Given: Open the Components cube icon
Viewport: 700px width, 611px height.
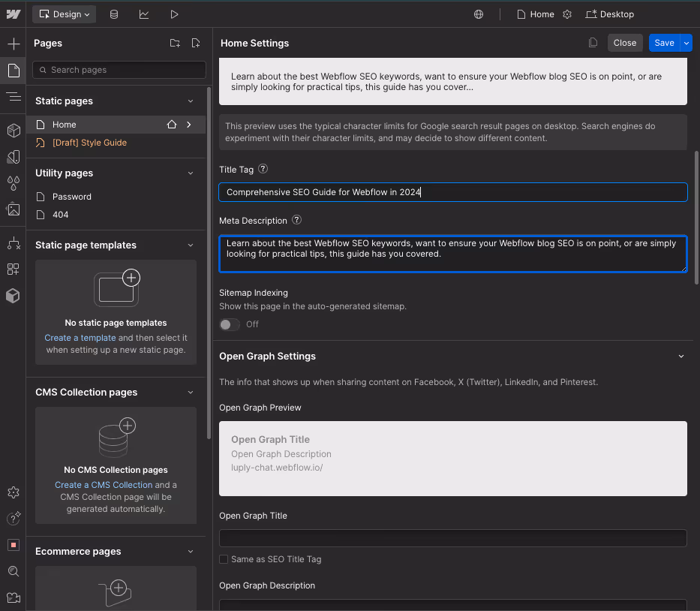Looking at the screenshot, I should click(x=14, y=131).
